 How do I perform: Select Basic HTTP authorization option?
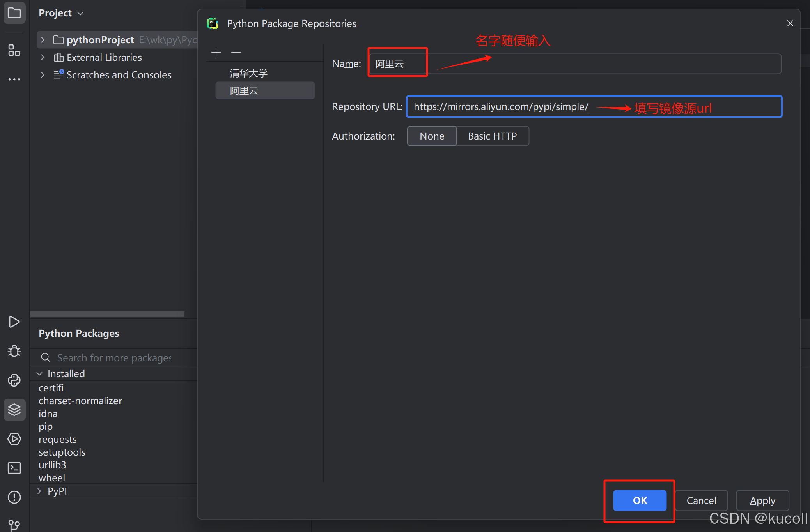493,136
